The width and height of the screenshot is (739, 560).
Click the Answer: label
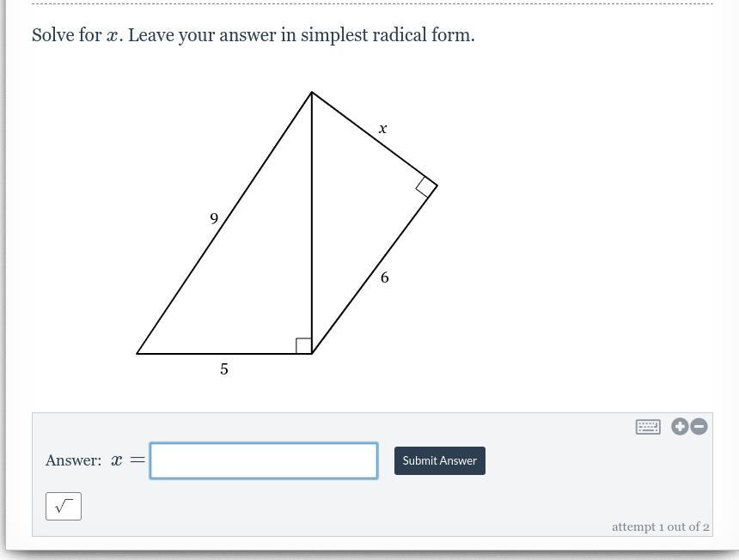[74, 460]
